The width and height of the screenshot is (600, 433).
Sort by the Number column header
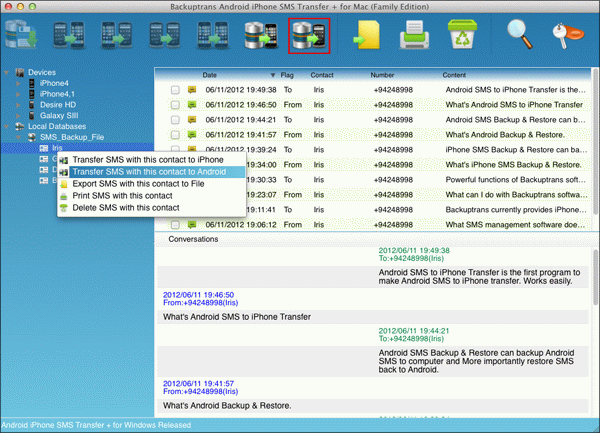382,75
